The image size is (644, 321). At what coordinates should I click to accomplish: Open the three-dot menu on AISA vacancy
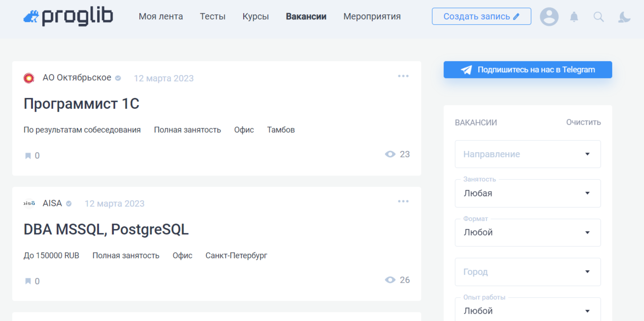pos(403,201)
